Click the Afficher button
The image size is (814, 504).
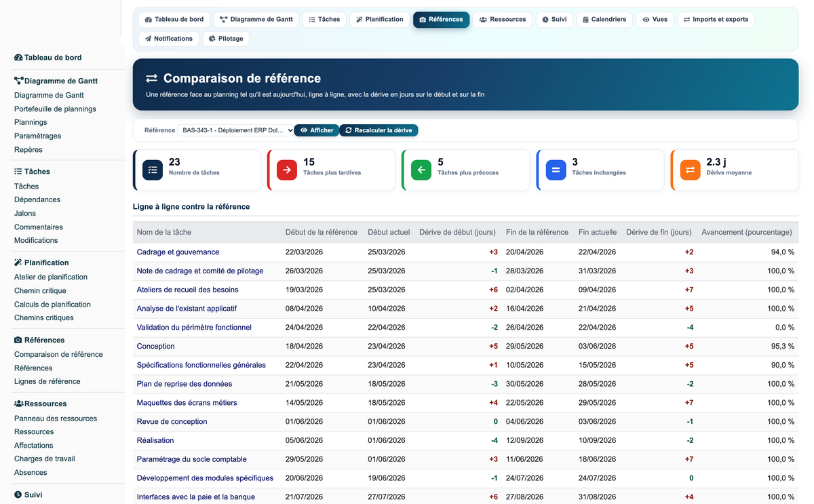click(317, 130)
